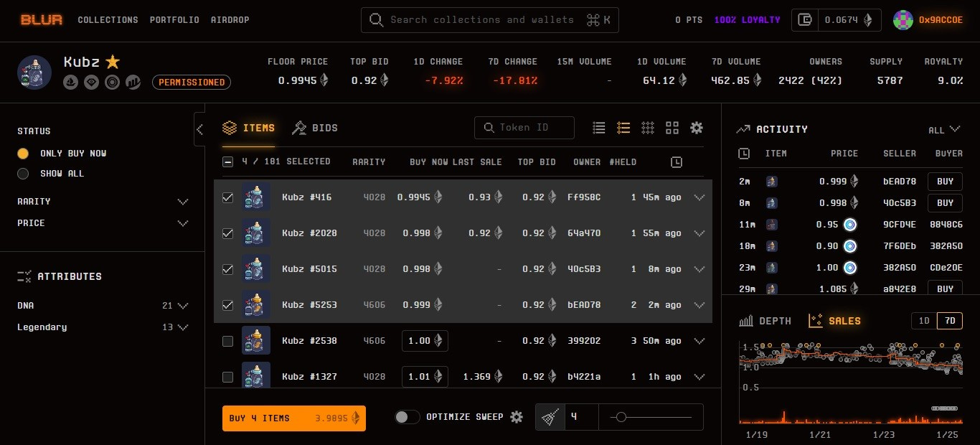Favorite the Kubz collection star

click(113, 62)
